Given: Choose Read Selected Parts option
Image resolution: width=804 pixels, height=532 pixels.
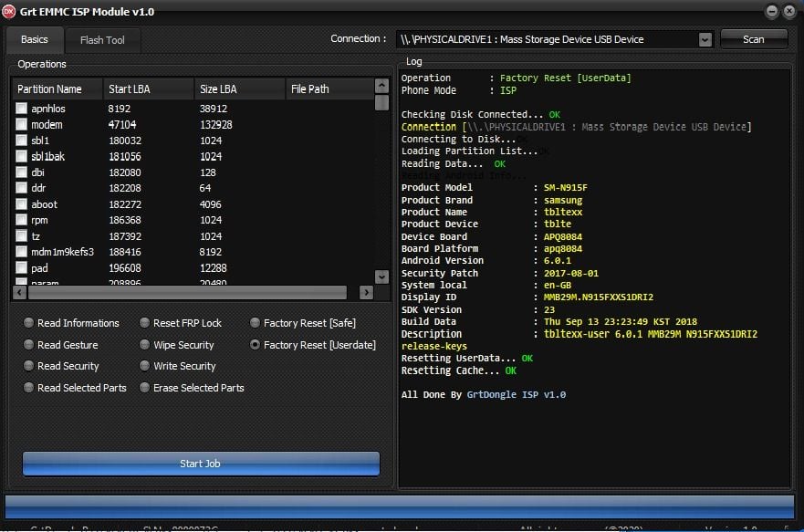Looking at the screenshot, I should coord(75,388).
